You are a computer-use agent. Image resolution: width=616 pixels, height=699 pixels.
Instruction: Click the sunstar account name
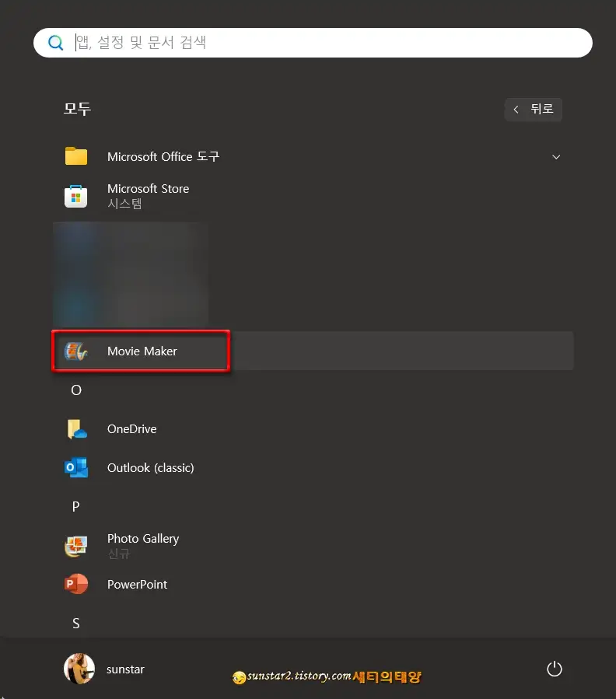[x=125, y=669]
